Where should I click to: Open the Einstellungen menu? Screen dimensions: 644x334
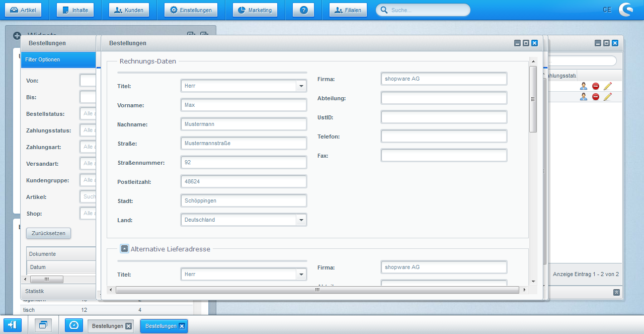point(191,10)
